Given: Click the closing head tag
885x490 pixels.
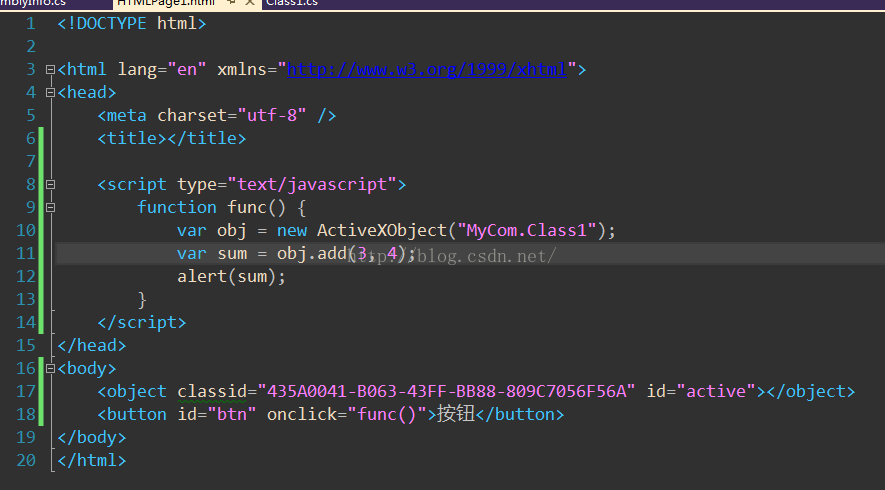Looking at the screenshot, I should click(92, 345).
